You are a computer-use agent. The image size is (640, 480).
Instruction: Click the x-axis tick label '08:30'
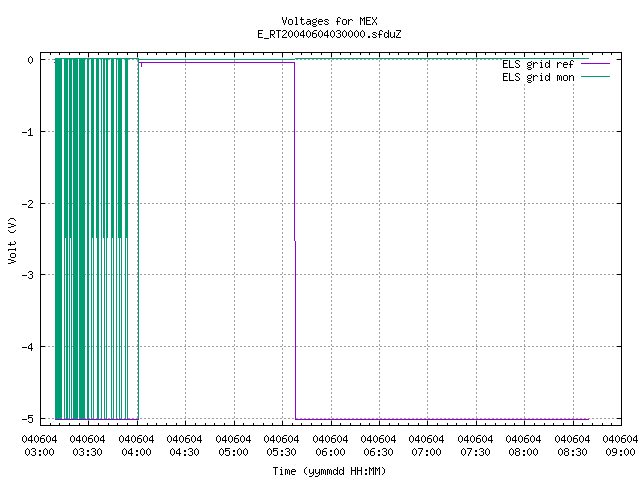(x=572, y=452)
